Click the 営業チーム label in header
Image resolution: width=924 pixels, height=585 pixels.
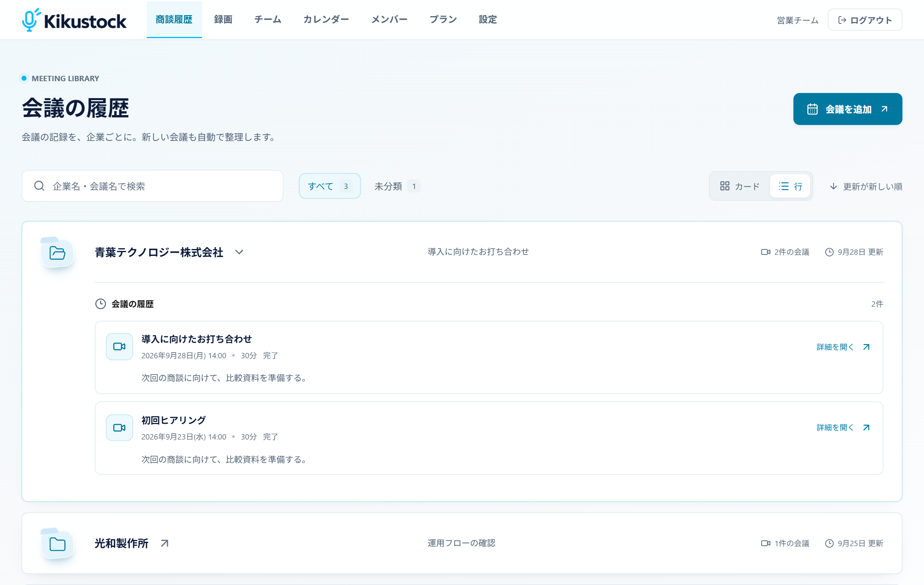click(797, 20)
